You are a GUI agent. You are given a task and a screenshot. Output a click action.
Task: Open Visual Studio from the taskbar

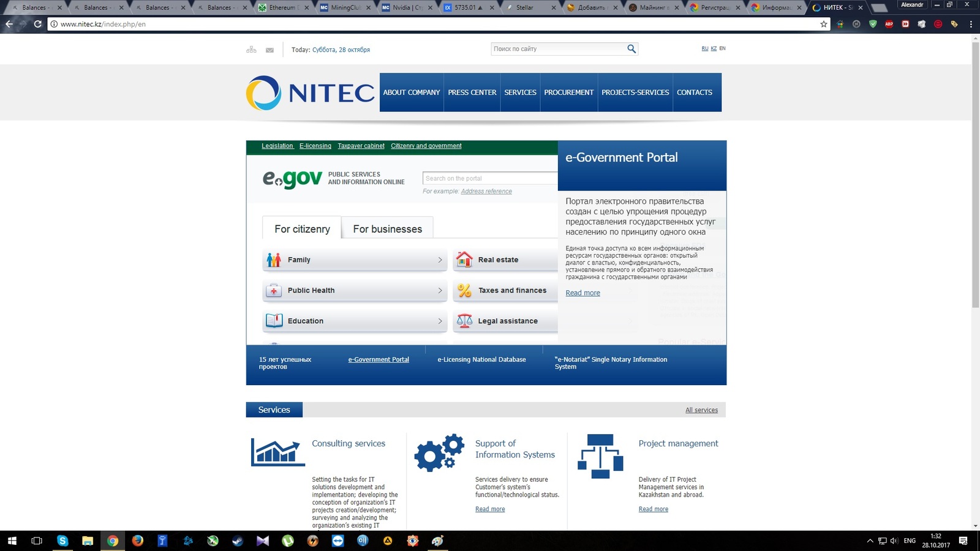(x=263, y=541)
